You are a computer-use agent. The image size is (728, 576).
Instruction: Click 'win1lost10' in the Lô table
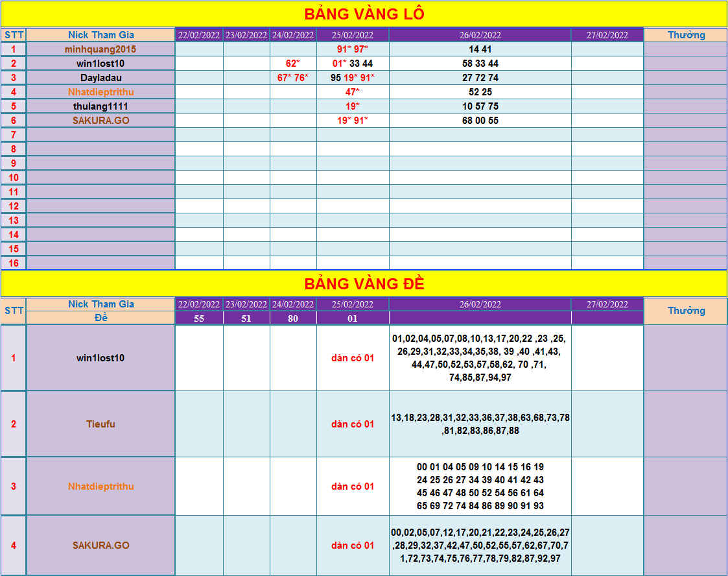pos(100,64)
